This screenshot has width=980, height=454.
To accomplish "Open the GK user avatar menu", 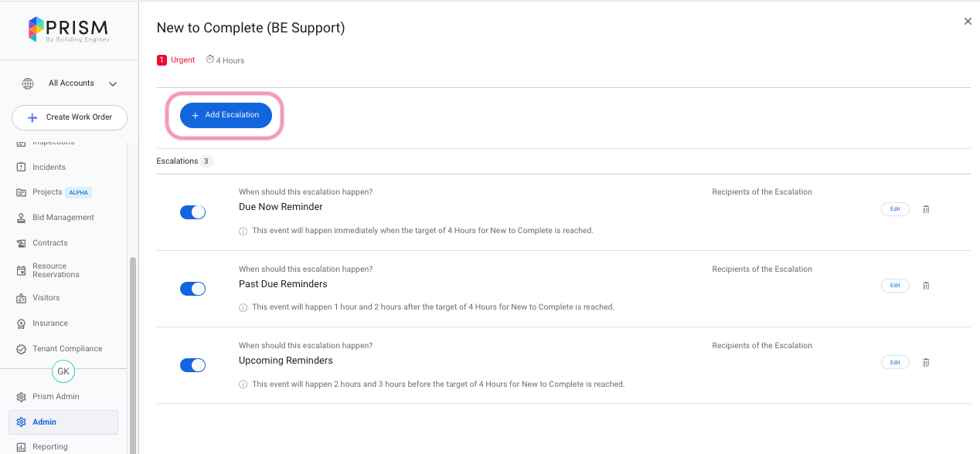I will coord(63,371).
